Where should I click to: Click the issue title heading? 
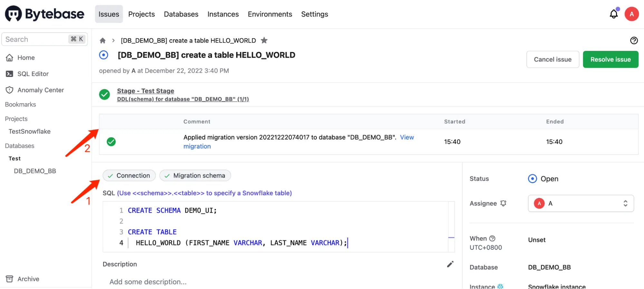tap(207, 55)
